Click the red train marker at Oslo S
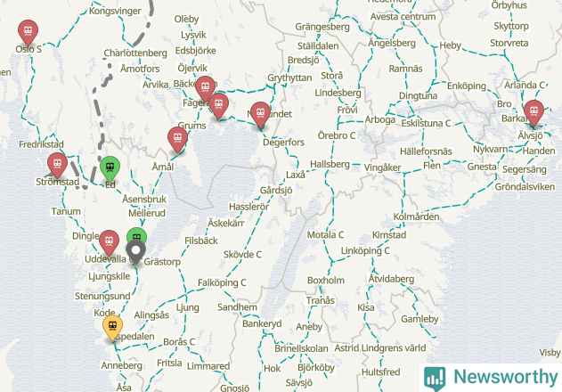This screenshot has width=562, height=392. pyautogui.click(x=28, y=31)
